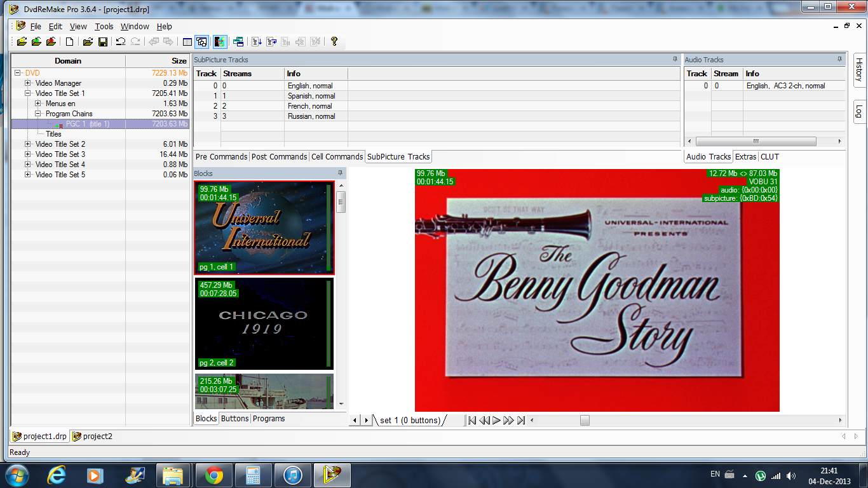Pin the Blocks panel
The height and width of the screenshot is (488, 868).
pos(341,173)
